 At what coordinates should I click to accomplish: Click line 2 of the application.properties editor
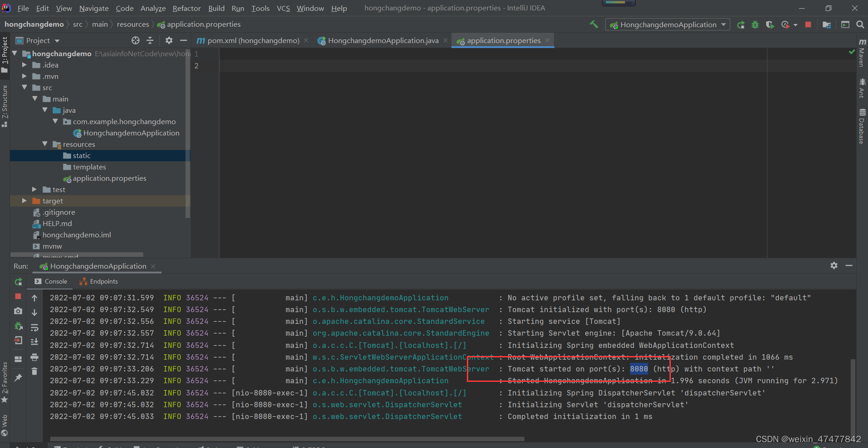pos(537,66)
